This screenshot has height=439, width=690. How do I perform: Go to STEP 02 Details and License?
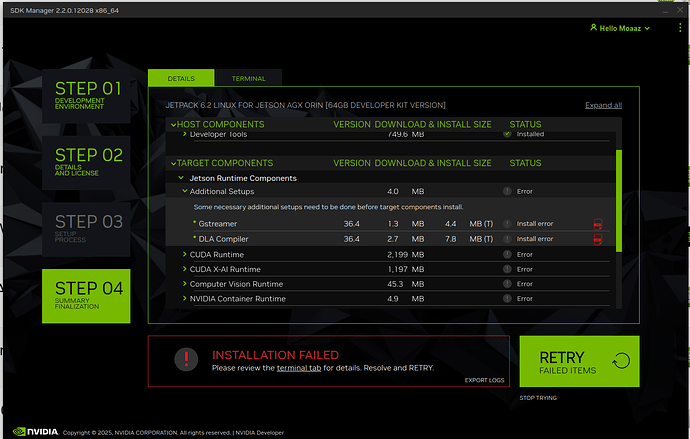click(x=86, y=163)
